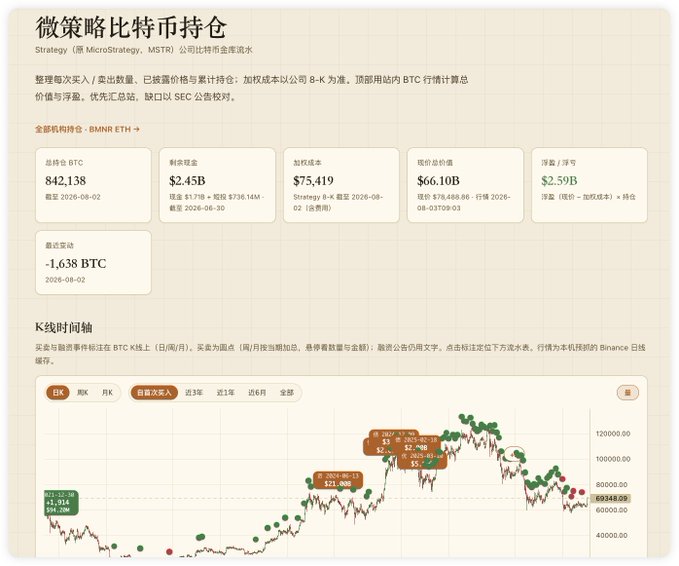Click the 最近变动 -1,638 BTC card

coord(93,262)
